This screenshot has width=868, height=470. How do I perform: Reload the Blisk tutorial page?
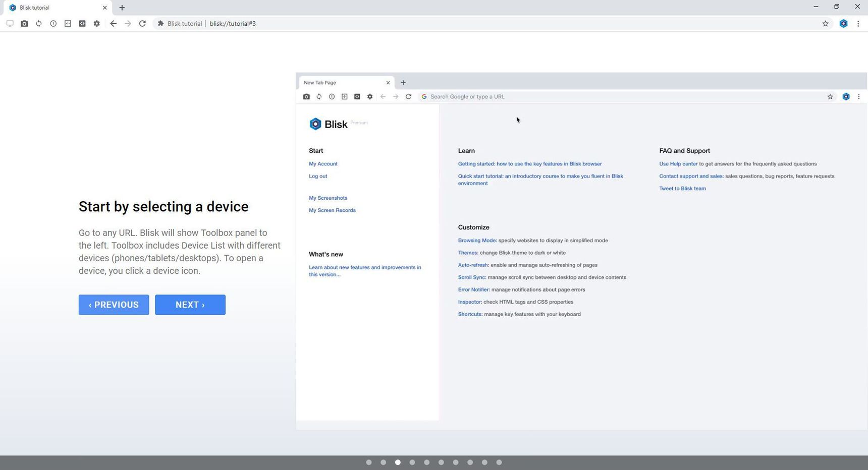click(142, 24)
